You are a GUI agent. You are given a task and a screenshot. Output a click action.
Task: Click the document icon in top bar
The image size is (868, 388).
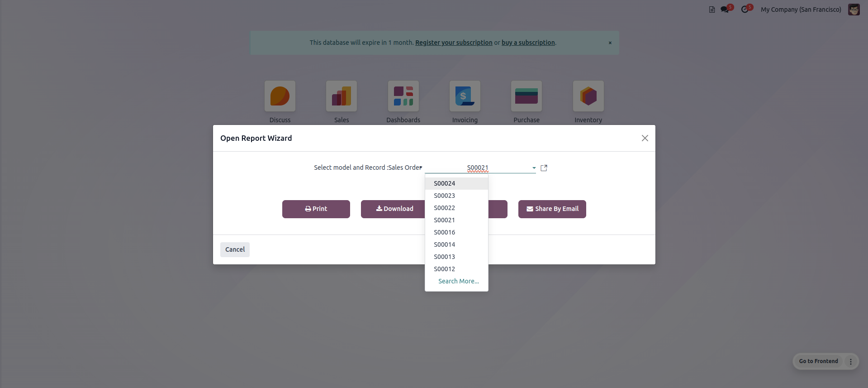[712, 10]
